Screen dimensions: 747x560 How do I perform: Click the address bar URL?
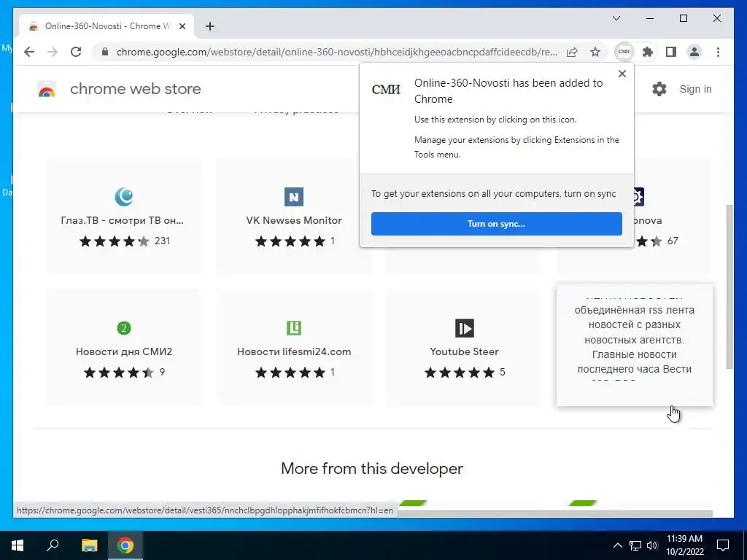[x=337, y=52]
